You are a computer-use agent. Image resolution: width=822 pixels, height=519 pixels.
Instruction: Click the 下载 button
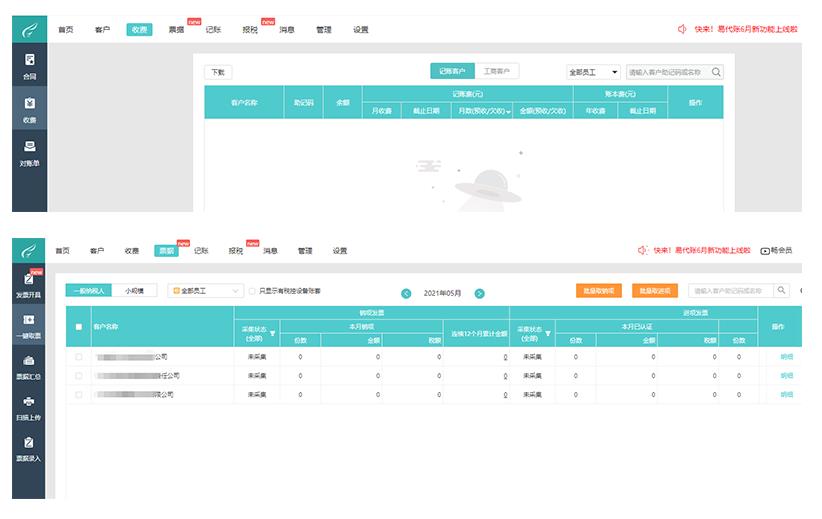pyautogui.click(x=218, y=72)
